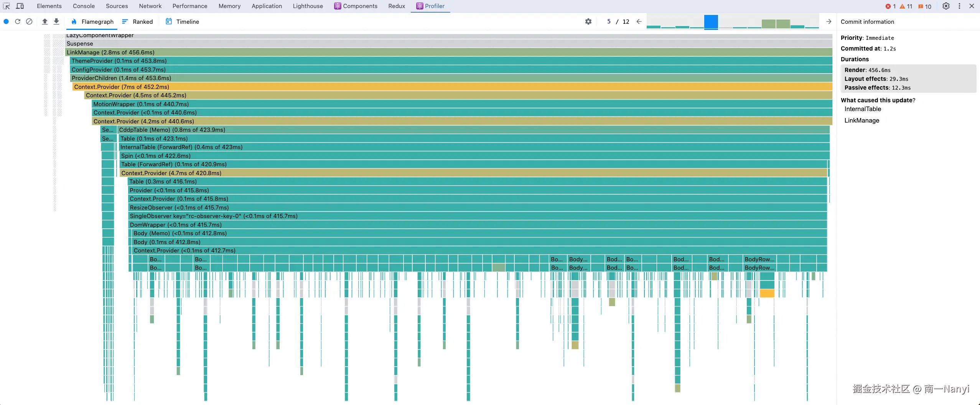The height and width of the screenshot is (405, 980).
Task: Select Context.Provider 4.7ms of 420.8ms bar
Action: pos(474,173)
